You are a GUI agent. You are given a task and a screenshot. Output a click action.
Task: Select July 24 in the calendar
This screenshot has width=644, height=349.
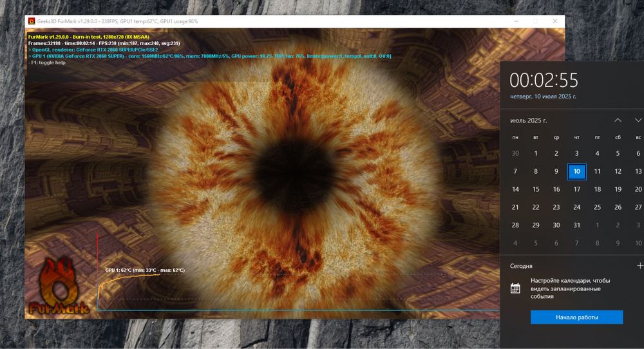tap(576, 207)
